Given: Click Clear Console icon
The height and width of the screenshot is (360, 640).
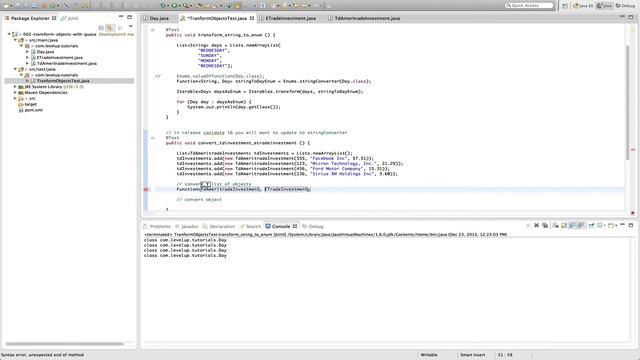Looking at the screenshot, I should 556,225.
